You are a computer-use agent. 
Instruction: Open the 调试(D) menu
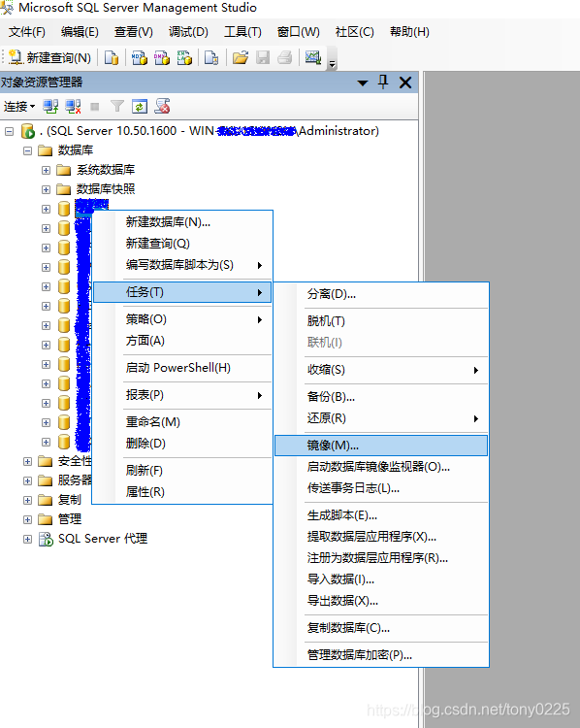(188, 32)
